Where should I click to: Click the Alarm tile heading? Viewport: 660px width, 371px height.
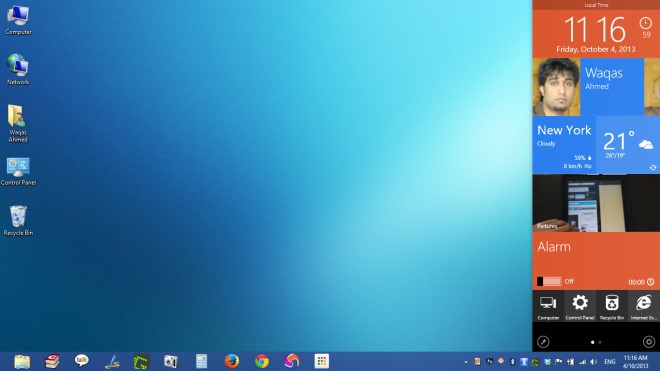point(554,247)
